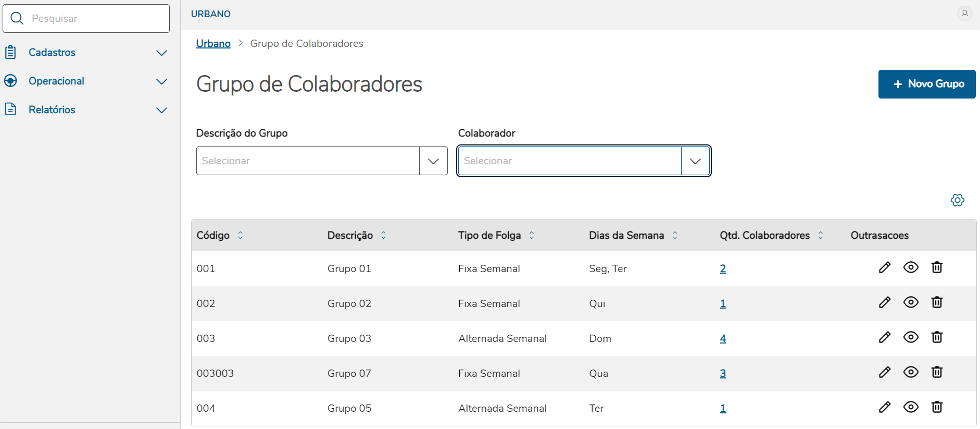Screen dimensions: 980x429
Task: Show Grupo 03 using the eye icon
Action: click(911, 337)
